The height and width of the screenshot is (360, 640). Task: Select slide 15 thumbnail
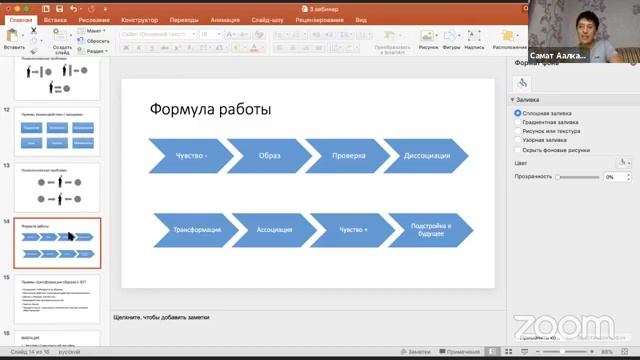click(57, 299)
